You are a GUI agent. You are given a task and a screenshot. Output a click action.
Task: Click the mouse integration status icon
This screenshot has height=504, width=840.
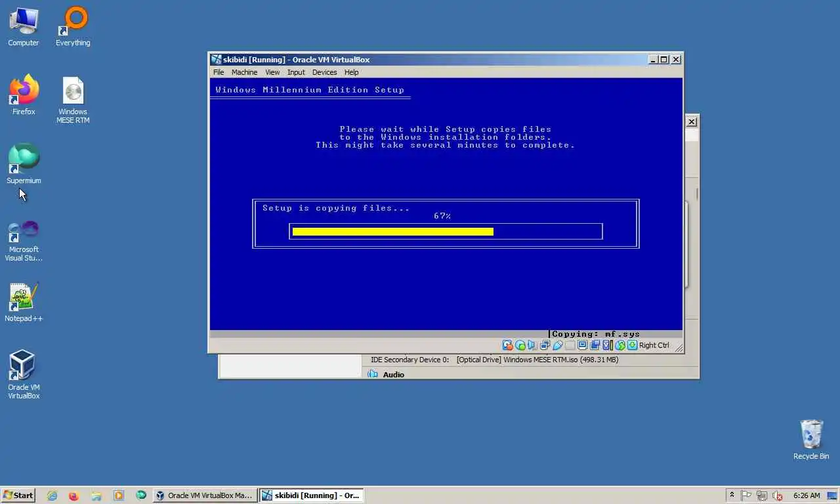tap(619, 345)
